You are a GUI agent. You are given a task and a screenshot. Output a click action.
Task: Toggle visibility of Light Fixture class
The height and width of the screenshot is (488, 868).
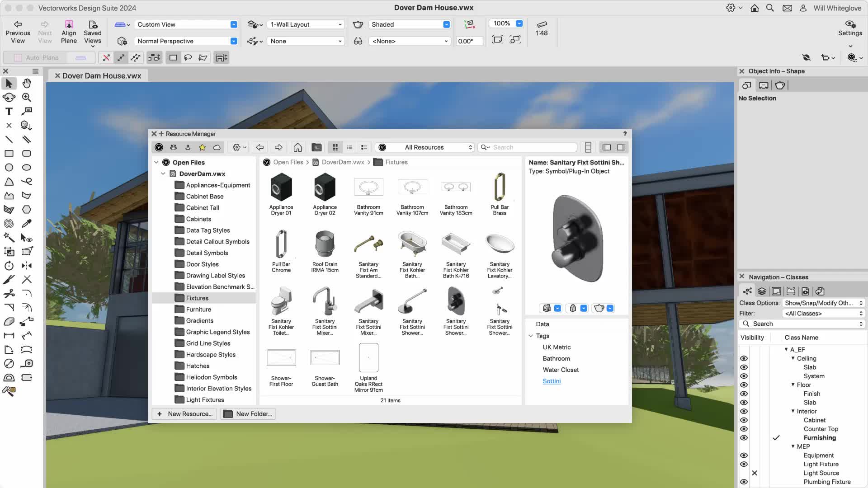[x=744, y=464]
